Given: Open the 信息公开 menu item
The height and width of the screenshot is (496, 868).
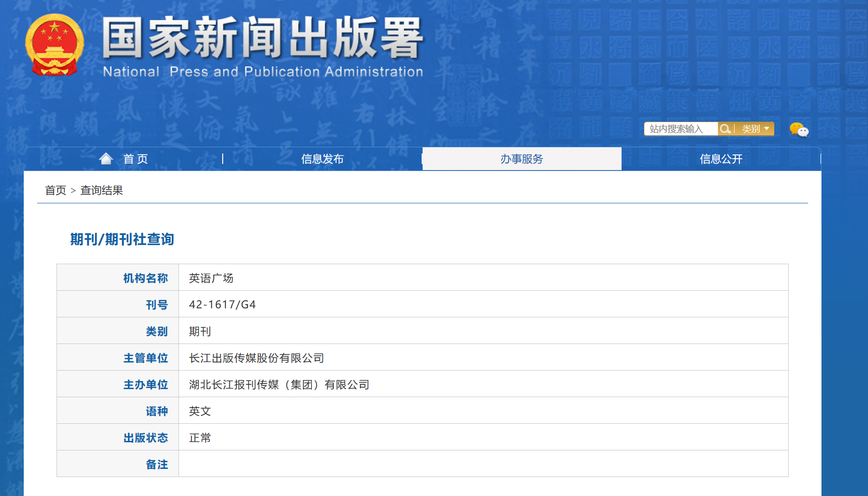Looking at the screenshot, I should click(721, 159).
